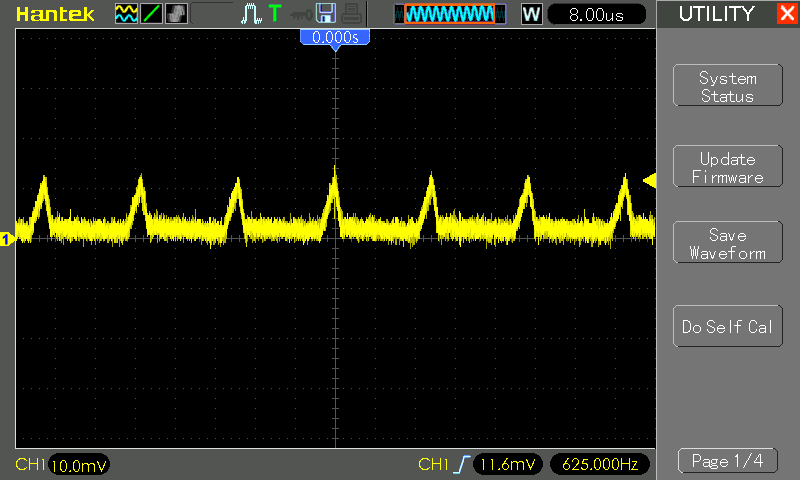This screenshot has width=800, height=480.
Task: Run Do Self Cal
Action: pos(727,327)
